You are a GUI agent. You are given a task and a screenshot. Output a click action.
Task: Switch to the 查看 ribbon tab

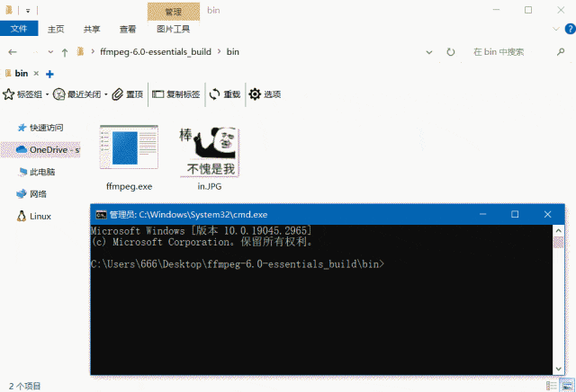(129, 29)
